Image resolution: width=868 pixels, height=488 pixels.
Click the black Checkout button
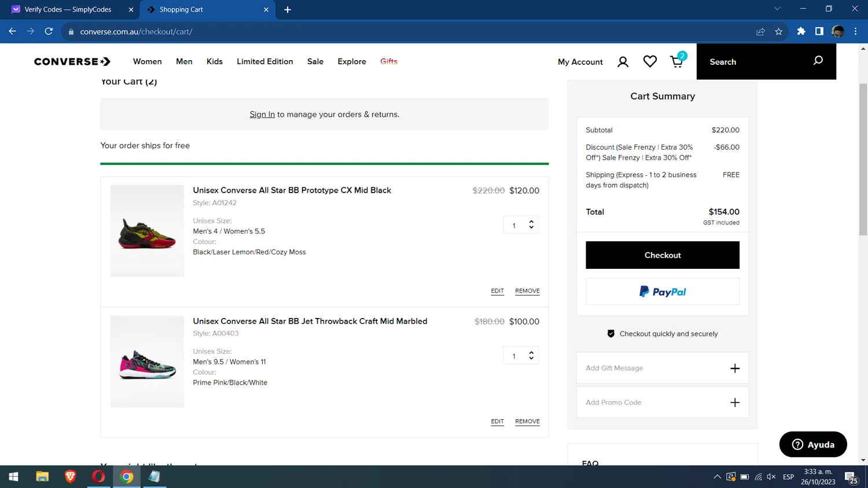[x=663, y=255]
